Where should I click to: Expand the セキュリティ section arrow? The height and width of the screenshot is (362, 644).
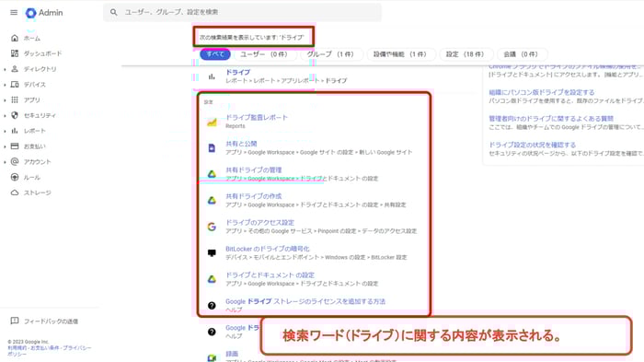click(5, 115)
